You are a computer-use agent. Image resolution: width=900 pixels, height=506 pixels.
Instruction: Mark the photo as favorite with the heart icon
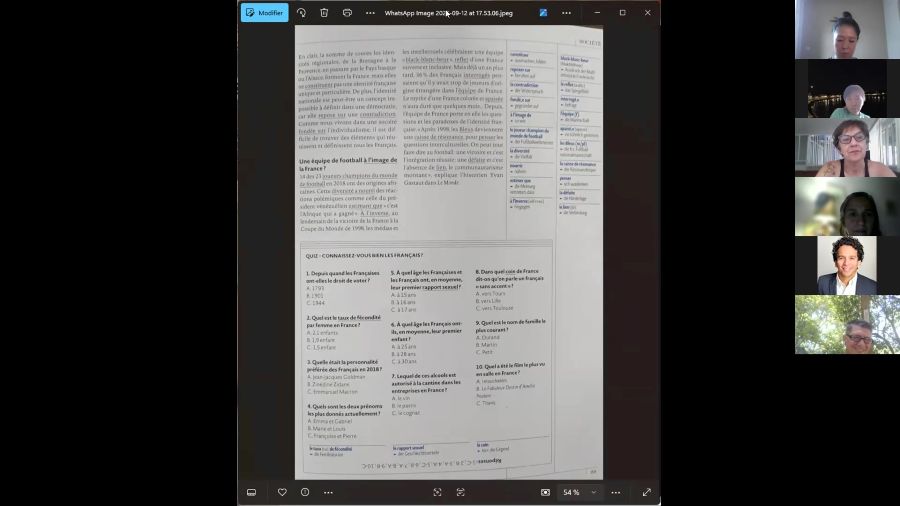click(282, 492)
